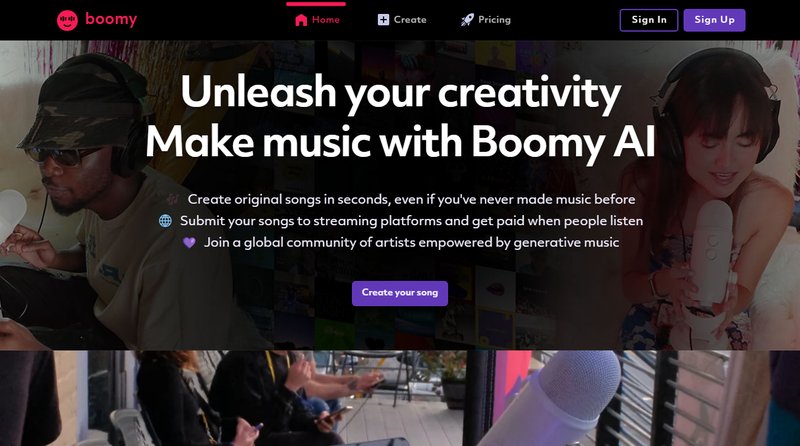Click the pink boomy wordmark text

pyautogui.click(x=111, y=19)
